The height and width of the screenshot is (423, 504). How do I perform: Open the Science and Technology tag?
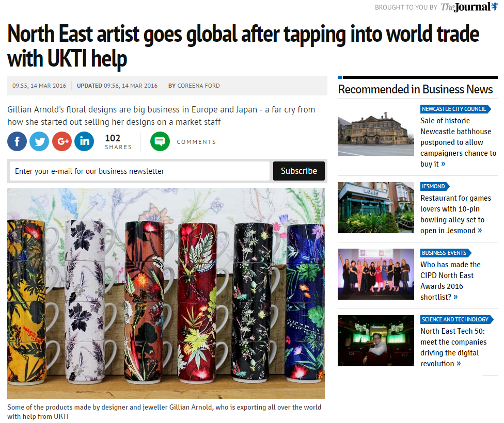click(x=456, y=320)
